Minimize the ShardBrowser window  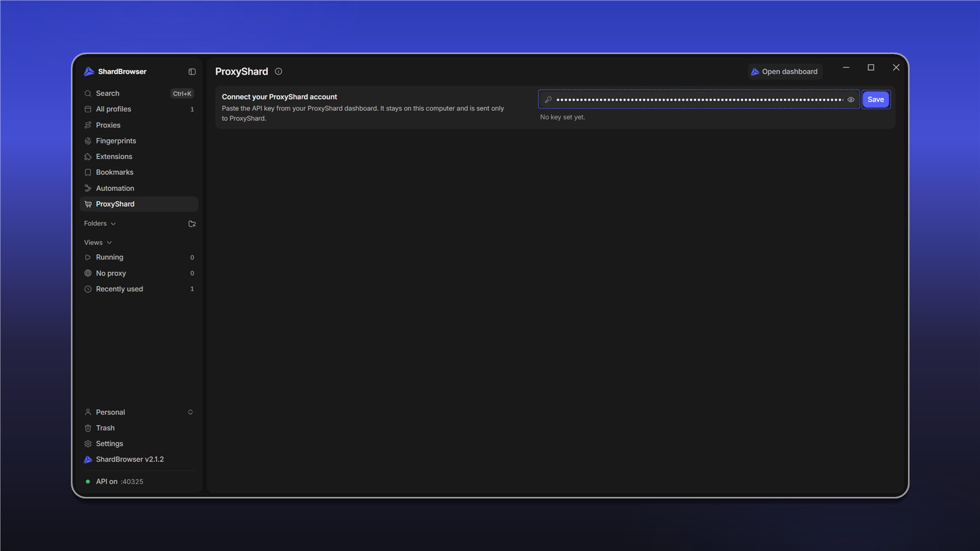(x=846, y=67)
